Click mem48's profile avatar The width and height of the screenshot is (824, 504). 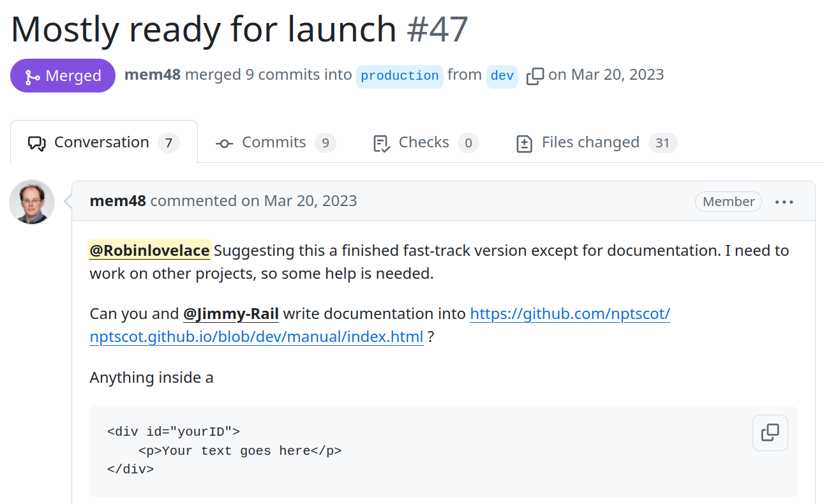point(32,202)
